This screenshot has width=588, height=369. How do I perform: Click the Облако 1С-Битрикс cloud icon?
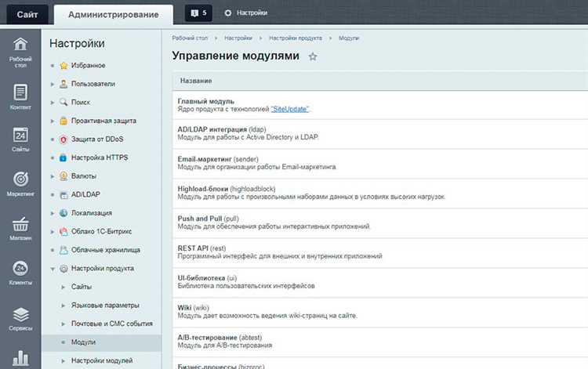click(x=64, y=232)
